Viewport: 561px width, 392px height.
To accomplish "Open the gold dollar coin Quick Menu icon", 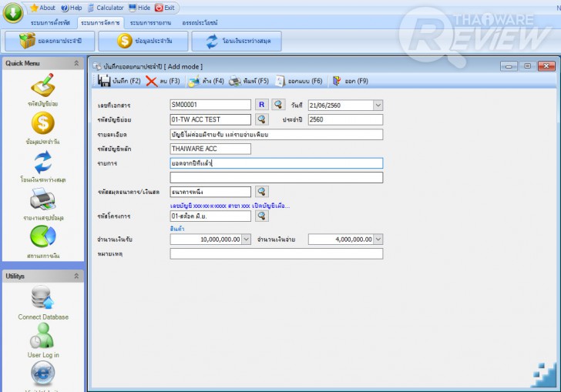I will (43, 123).
